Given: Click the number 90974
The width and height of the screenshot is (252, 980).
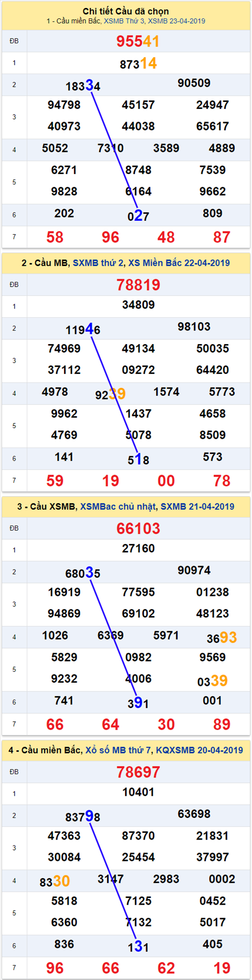Looking at the screenshot, I should 194,570.
